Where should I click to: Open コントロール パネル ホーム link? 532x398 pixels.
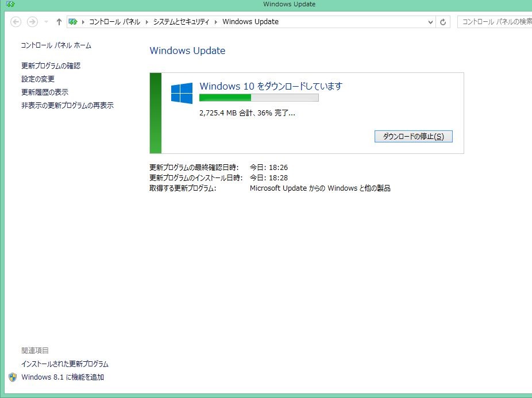56,45
